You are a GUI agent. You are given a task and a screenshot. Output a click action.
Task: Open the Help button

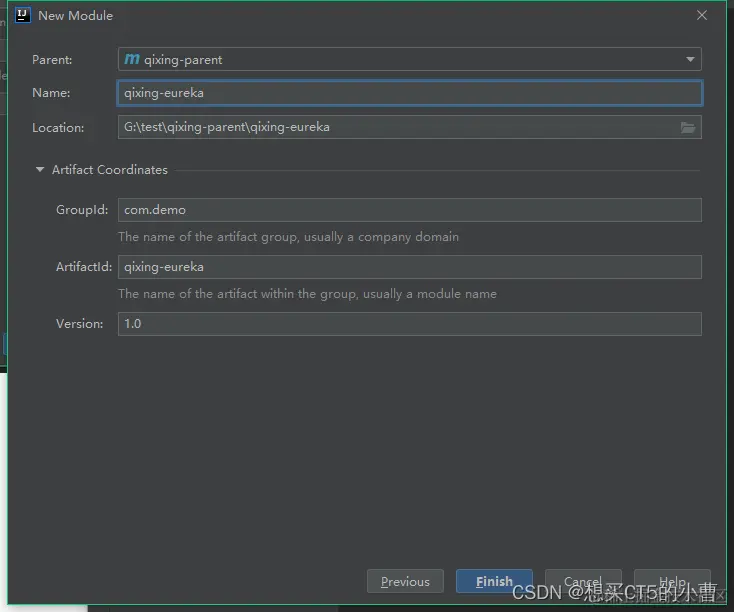click(672, 582)
